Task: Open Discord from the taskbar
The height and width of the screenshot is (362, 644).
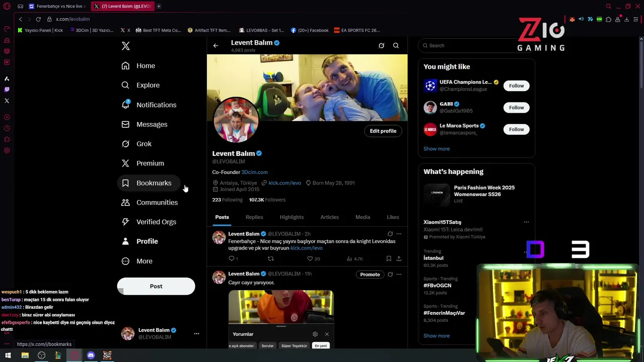Action: (91, 355)
